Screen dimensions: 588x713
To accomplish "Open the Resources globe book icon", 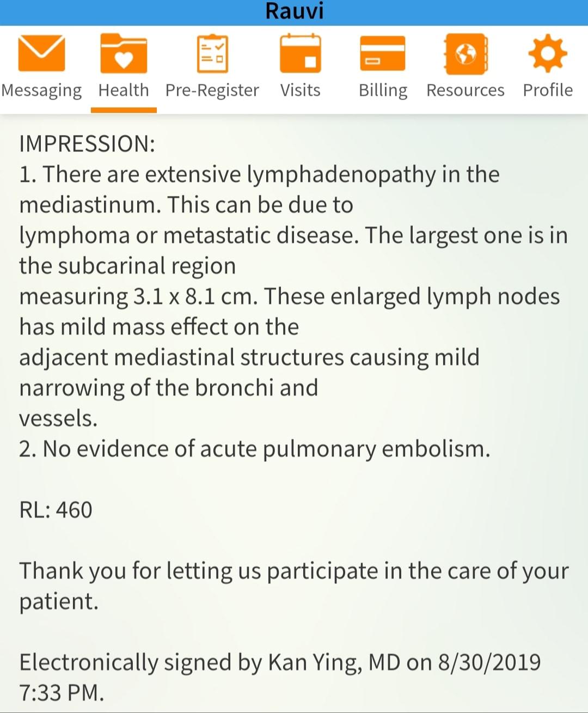I will click(465, 53).
